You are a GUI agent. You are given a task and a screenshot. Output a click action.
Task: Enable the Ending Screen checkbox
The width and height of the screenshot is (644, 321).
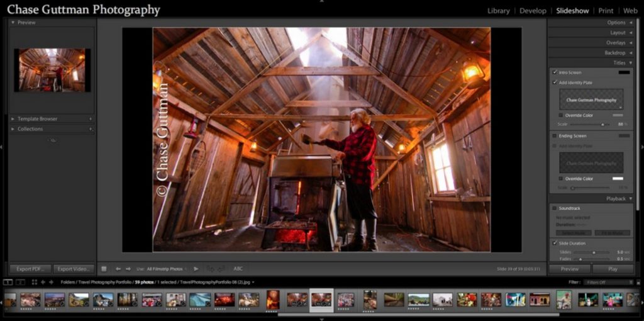[x=555, y=136]
